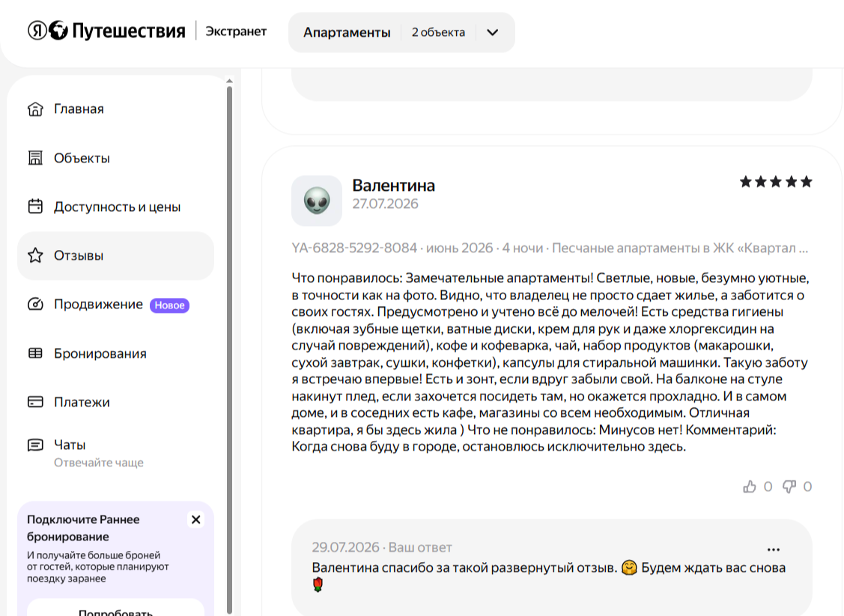Click the Новое badge near Продвижение
The image size is (844, 616).
[169, 305]
